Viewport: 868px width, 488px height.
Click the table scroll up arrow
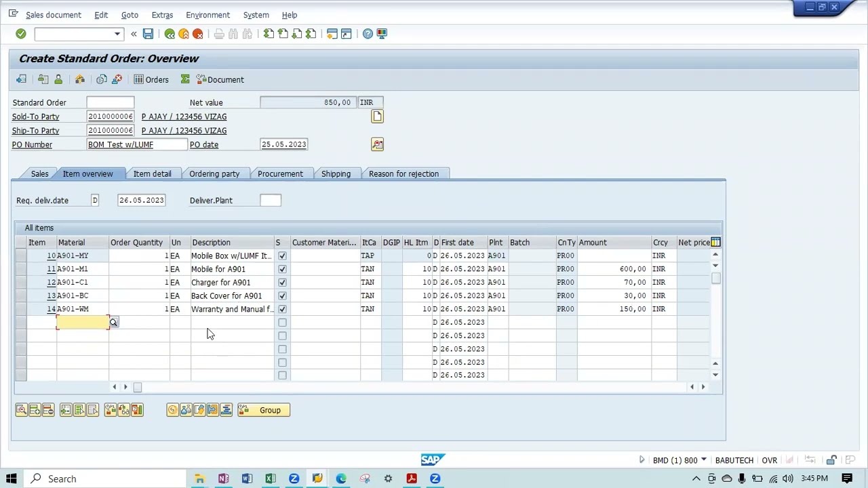715,255
